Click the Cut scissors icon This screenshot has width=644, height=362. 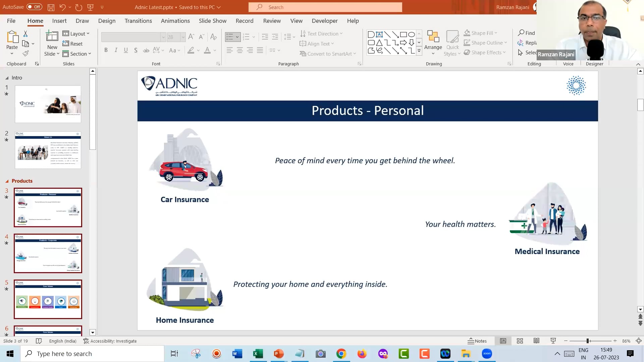tap(25, 34)
